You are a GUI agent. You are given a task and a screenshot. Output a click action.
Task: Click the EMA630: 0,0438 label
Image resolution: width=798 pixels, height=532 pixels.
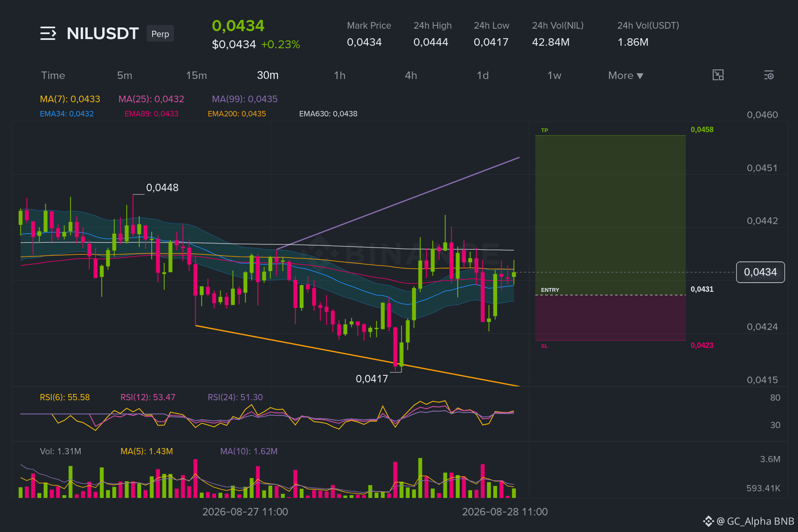328,114
